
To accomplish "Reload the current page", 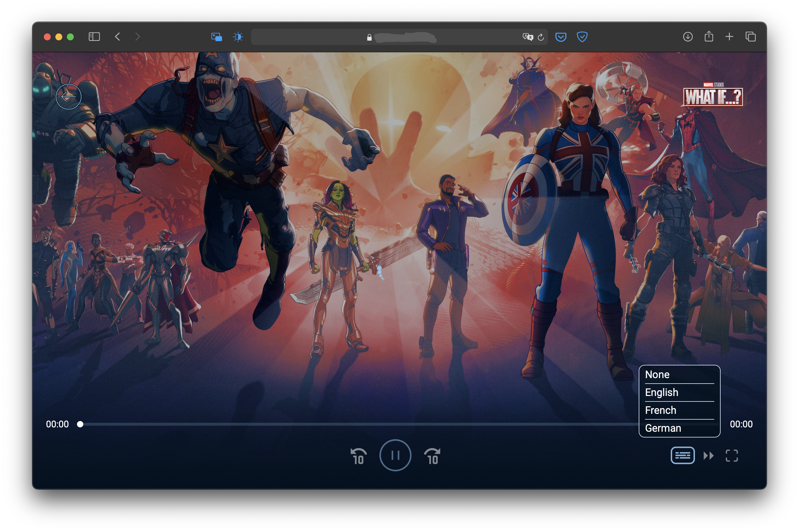I will point(540,37).
